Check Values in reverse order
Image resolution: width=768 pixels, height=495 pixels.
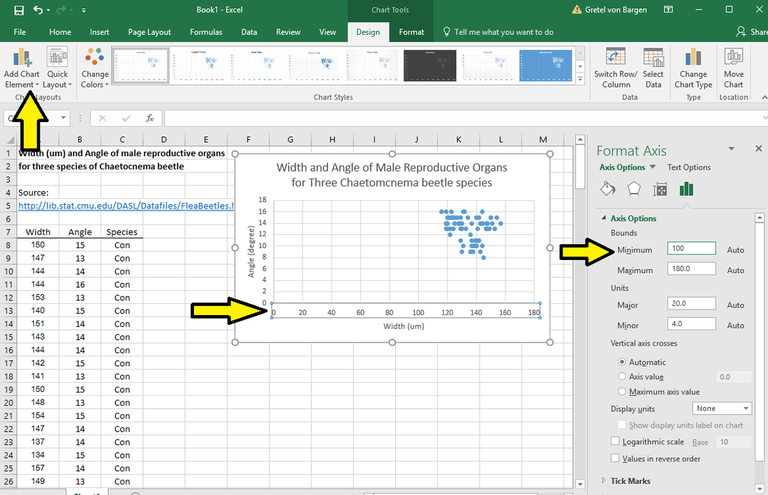click(615, 459)
